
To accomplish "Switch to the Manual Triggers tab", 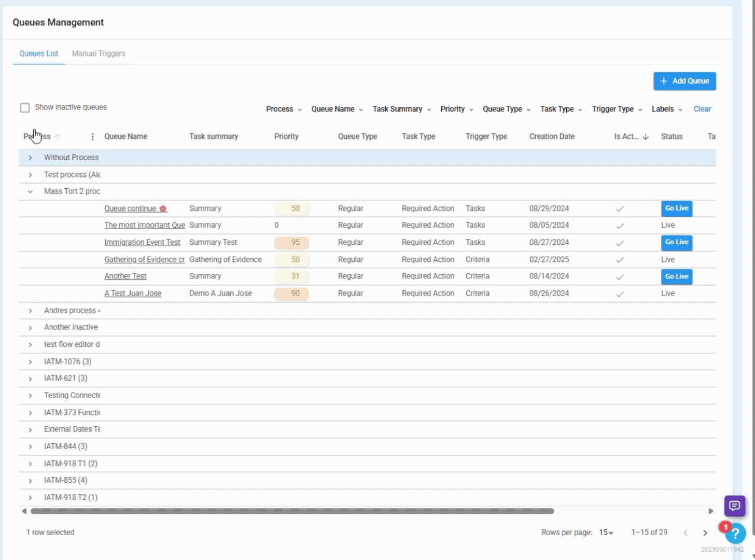I will (99, 54).
